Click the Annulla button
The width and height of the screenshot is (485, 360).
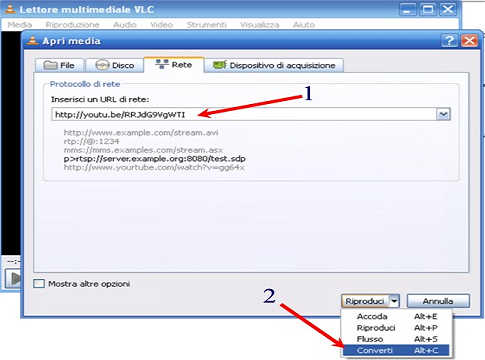click(438, 301)
